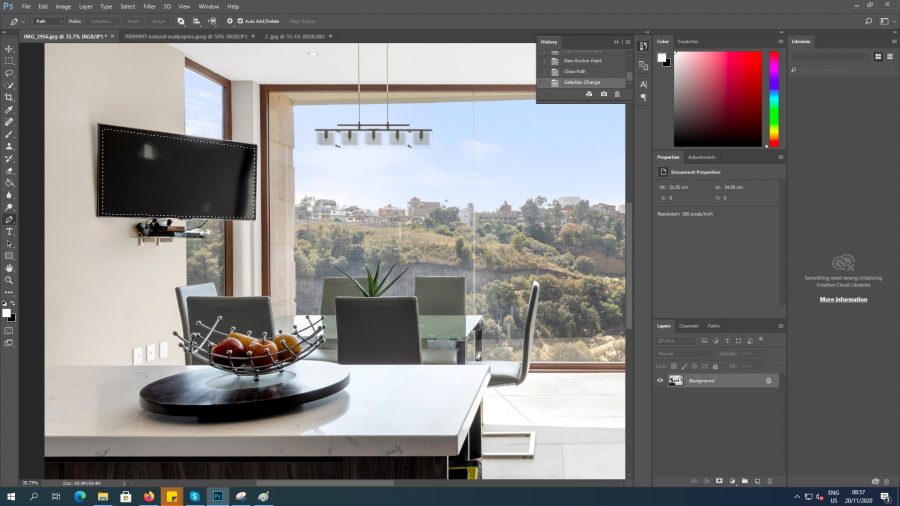This screenshot has height=506, width=900.
Task: Add layer mask in Layers panel
Action: [x=719, y=481]
